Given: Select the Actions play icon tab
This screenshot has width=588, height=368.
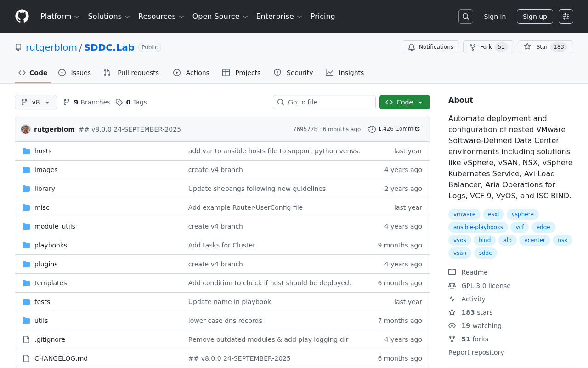Looking at the screenshot, I should tap(176, 73).
